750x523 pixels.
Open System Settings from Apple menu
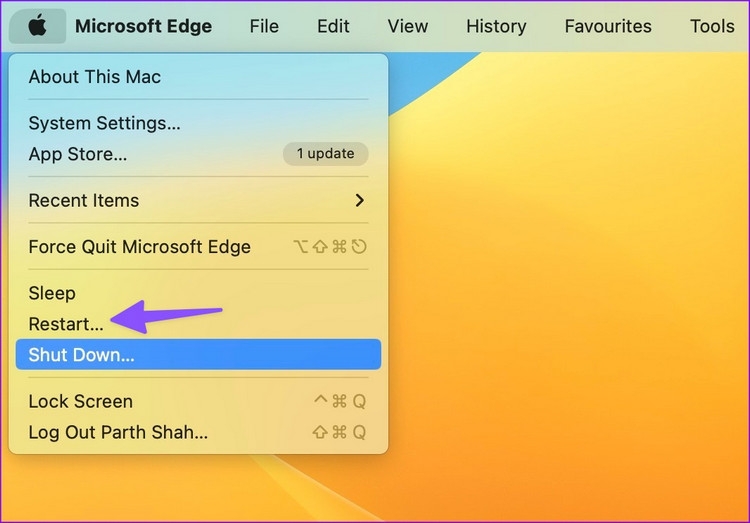point(199,123)
